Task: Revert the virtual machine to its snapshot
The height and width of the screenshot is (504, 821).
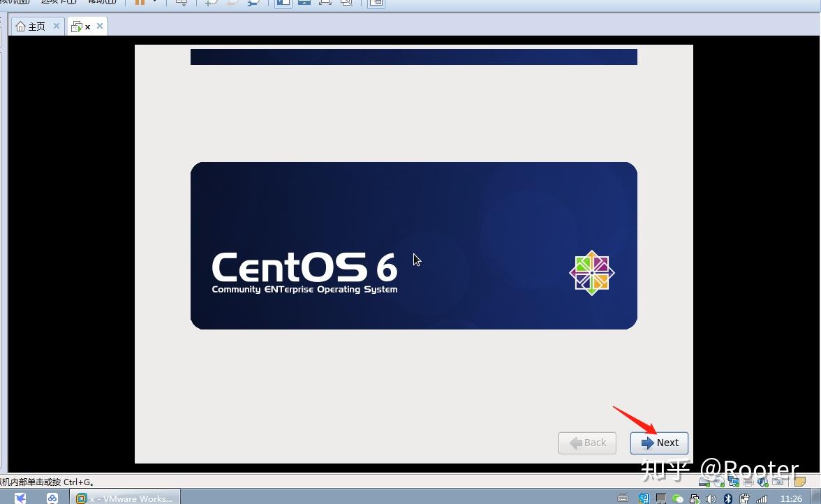Action: [230, 3]
